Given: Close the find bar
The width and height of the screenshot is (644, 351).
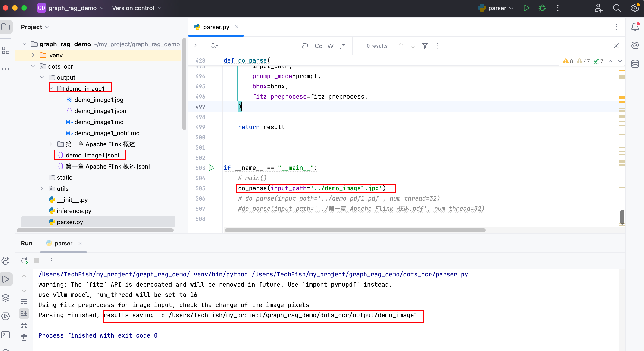Looking at the screenshot, I should coord(616,46).
